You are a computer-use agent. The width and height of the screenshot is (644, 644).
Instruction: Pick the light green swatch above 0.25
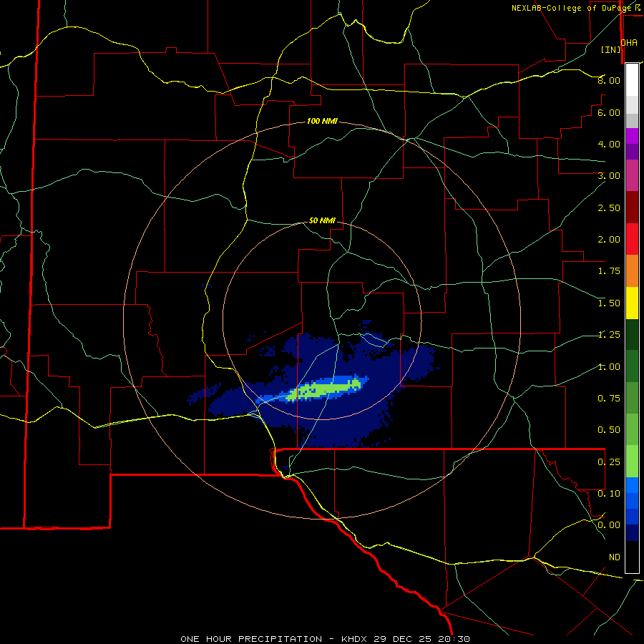632,462
